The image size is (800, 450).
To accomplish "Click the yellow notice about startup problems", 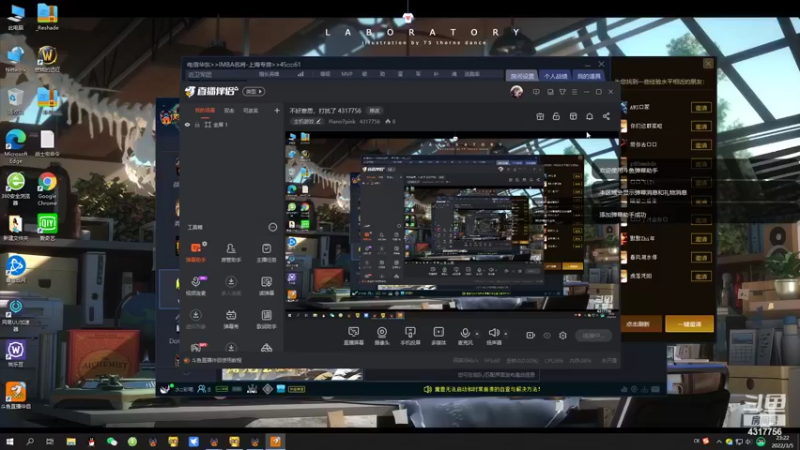I will [x=482, y=389].
